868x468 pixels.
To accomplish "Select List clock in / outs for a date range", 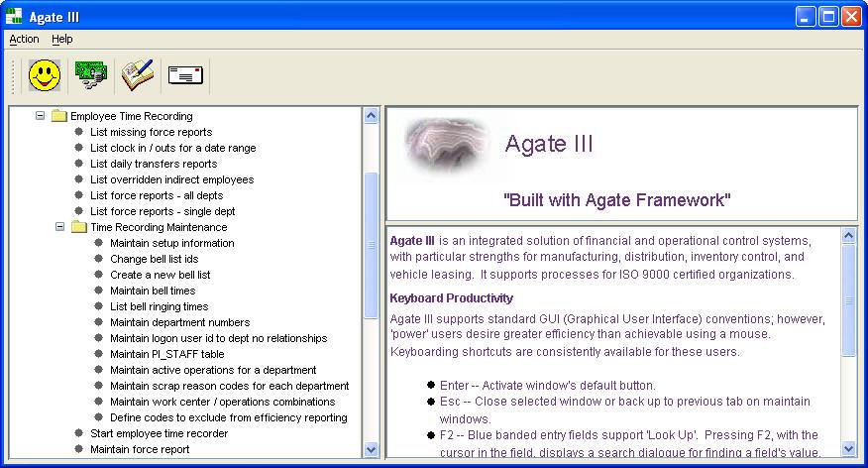I will click(x=172, y=148).
